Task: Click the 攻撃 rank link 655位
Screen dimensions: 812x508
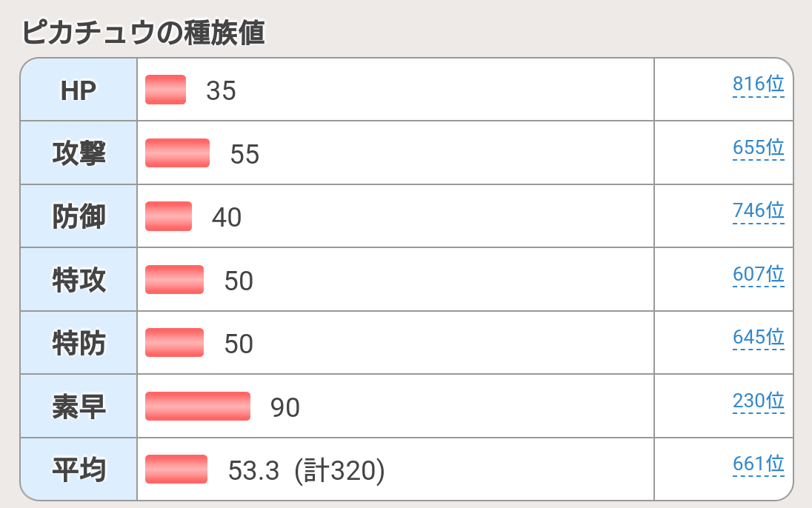Action: click(x=758, y=148)
